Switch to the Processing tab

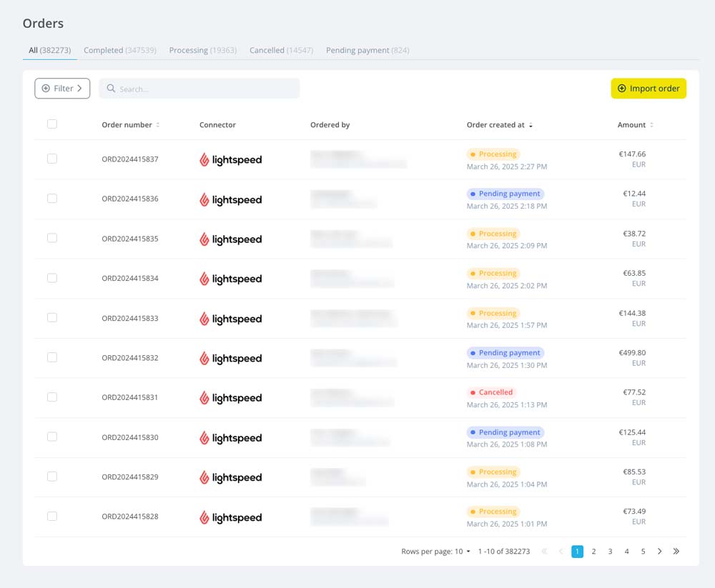click(203, 50)
